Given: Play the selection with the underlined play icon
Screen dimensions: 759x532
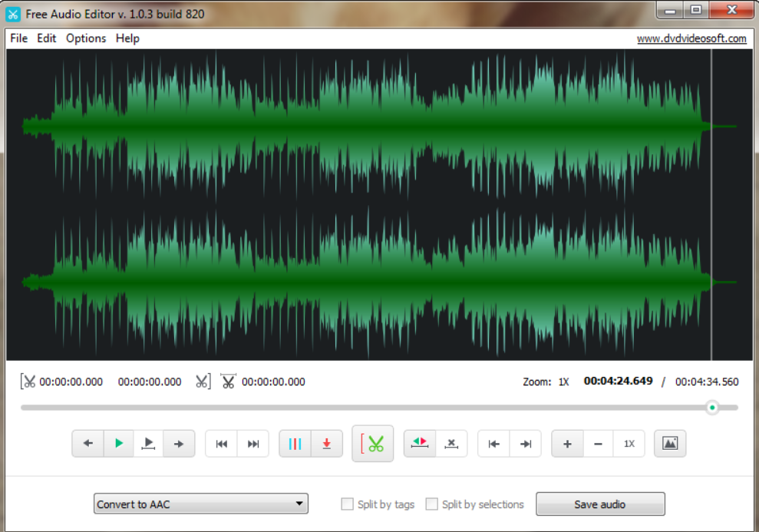Looking at the screenshot, I should point(149,444).
